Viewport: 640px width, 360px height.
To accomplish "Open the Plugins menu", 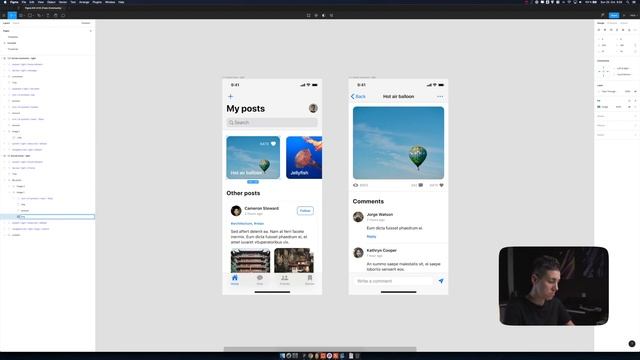I will [x=97, y=2].
